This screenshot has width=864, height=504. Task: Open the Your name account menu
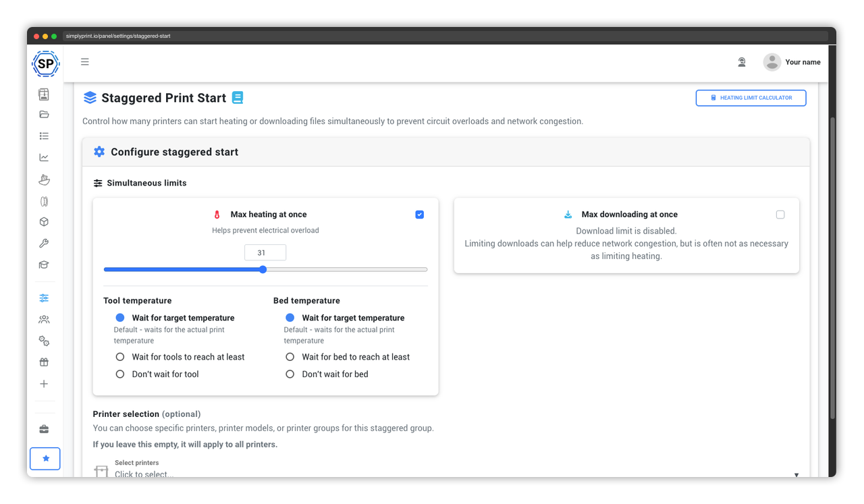coord(803,62)
